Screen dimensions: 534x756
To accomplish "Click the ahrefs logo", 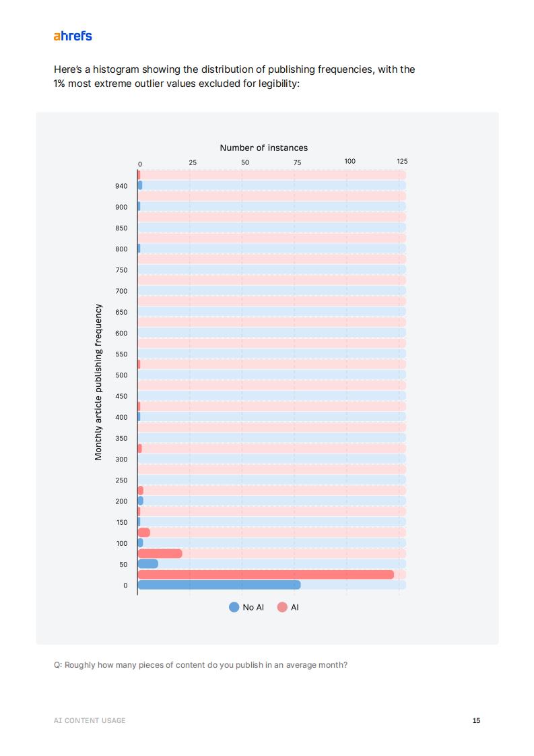I will 72,36.
